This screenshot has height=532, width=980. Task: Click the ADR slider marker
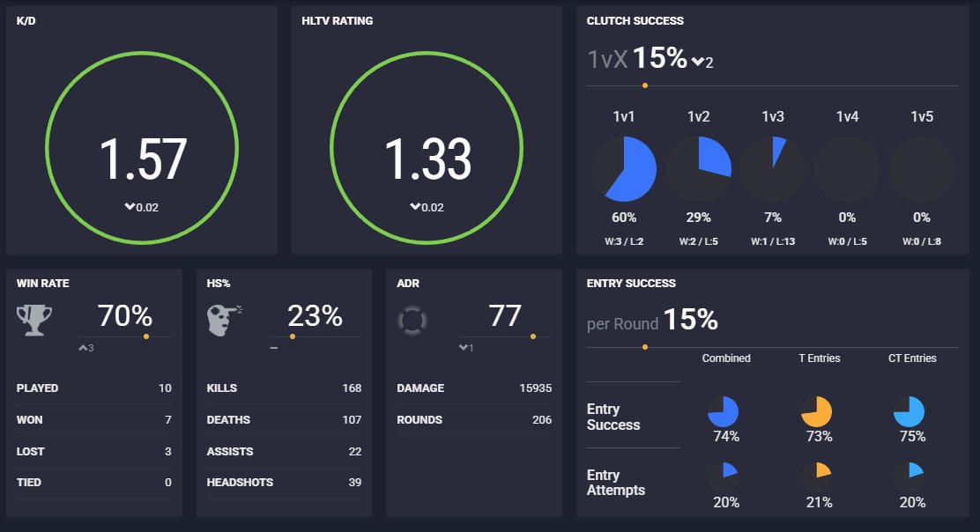(533, 336)
